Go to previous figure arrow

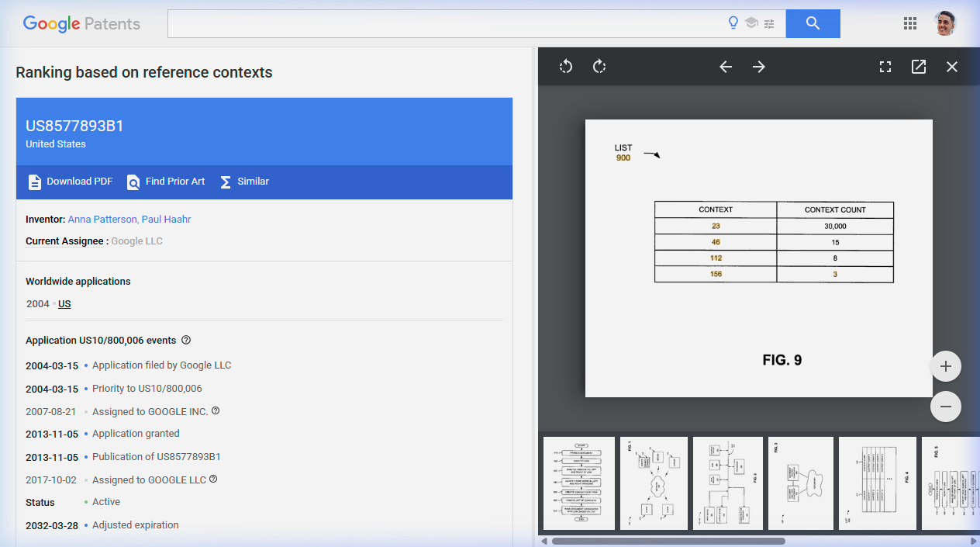click(x=726, y=67)
